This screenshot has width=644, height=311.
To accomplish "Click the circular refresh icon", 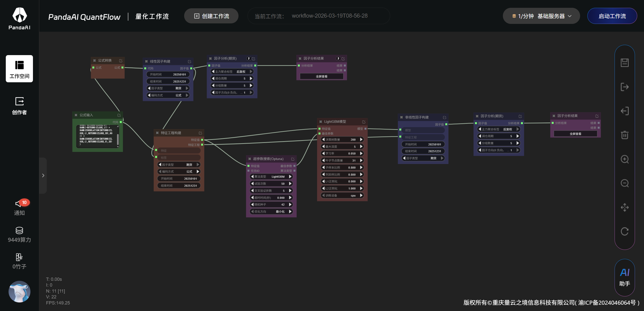I will (625, 231).
